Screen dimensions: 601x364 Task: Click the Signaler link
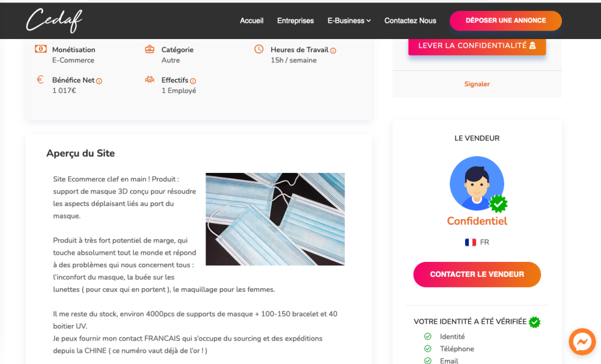[x=477, y=84]
